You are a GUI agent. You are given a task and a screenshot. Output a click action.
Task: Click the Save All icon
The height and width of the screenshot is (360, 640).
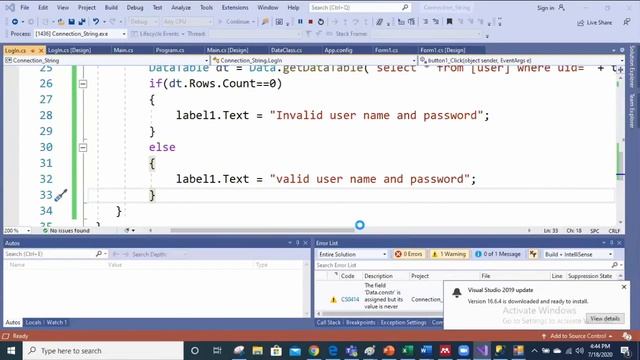coord(82,22)
